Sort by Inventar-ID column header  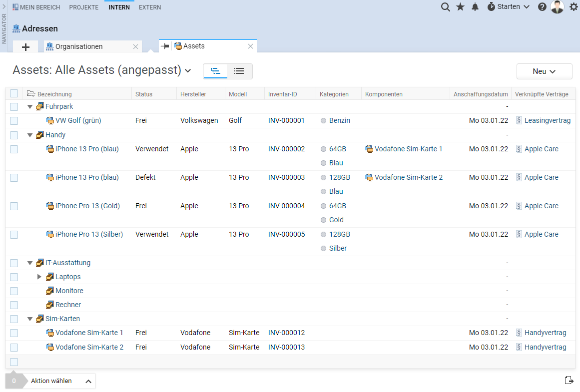point(282,94)
